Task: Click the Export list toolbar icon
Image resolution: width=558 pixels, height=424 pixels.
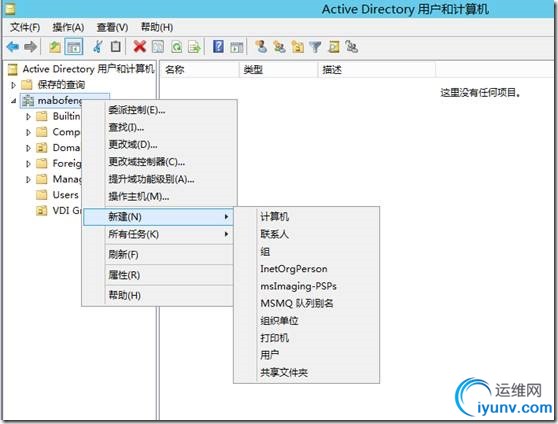Action: point(194,47)
